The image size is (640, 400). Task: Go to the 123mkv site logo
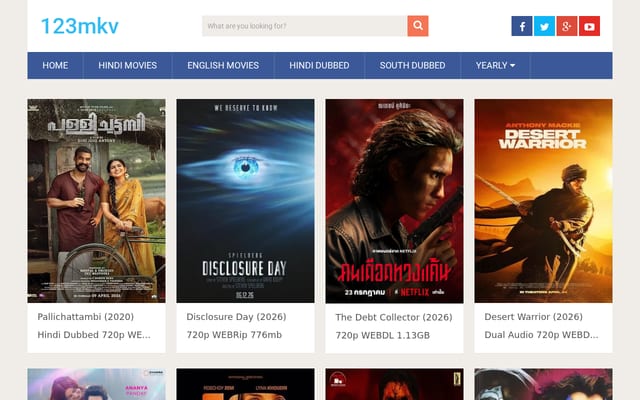click(x=80, y=26)
